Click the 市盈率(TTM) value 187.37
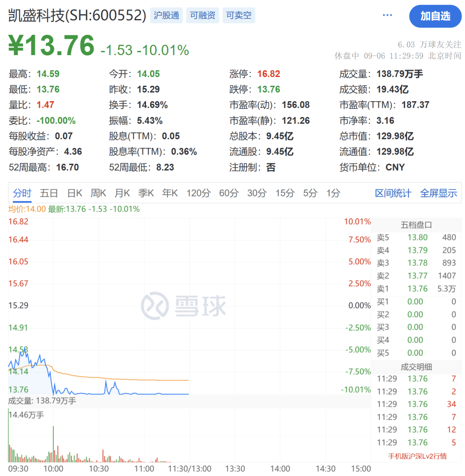 pyautogui.click(x=415, y=105)
